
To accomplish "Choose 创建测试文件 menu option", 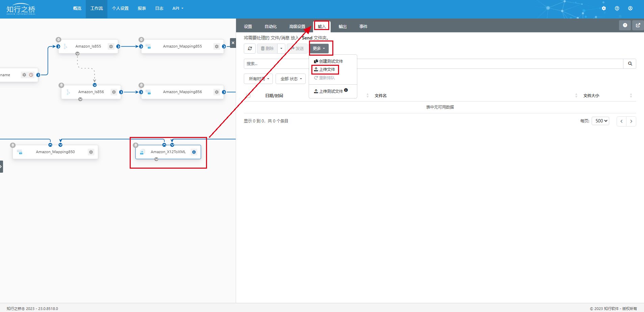I will pyautogui.click(x=329, y=61).
